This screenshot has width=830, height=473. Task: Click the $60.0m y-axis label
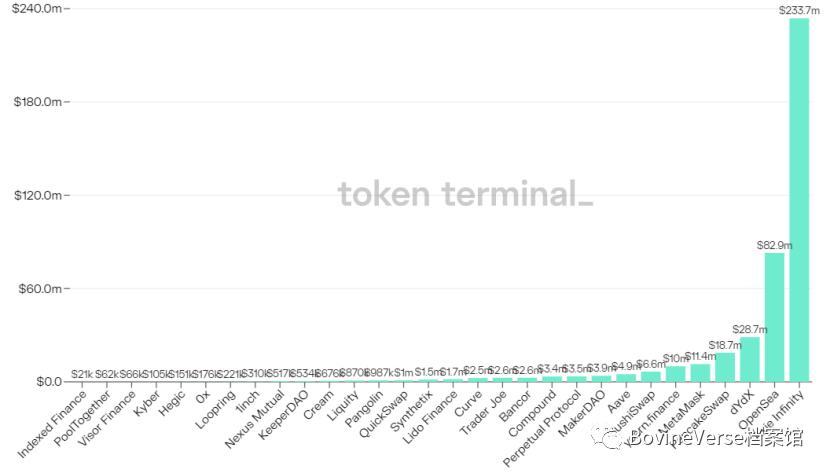point(36,289)
